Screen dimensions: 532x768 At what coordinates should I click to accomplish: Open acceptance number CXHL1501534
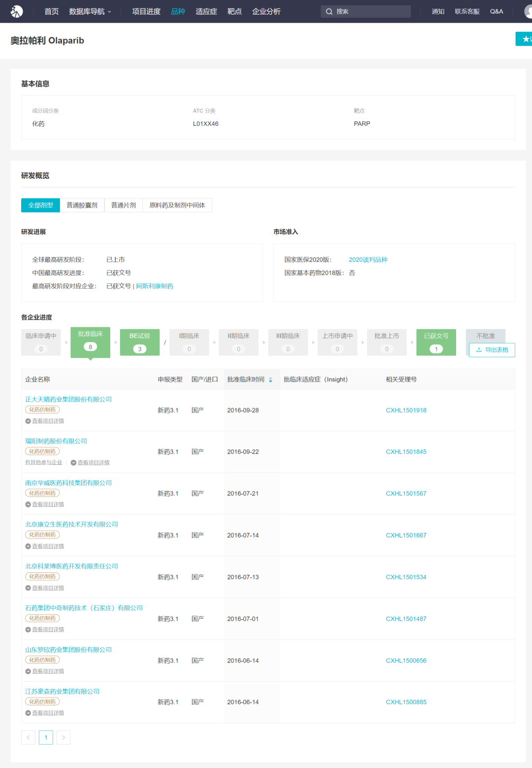406,577
